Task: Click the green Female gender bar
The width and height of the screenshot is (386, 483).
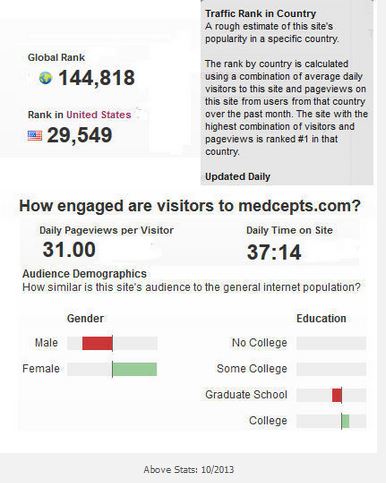Action: pos(135,369)
